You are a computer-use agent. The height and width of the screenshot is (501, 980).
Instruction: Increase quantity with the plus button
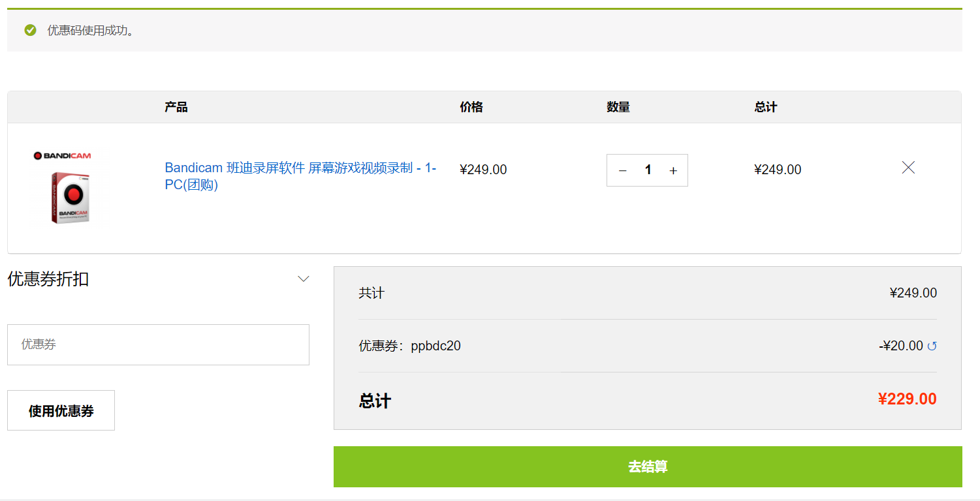(673, 170)
